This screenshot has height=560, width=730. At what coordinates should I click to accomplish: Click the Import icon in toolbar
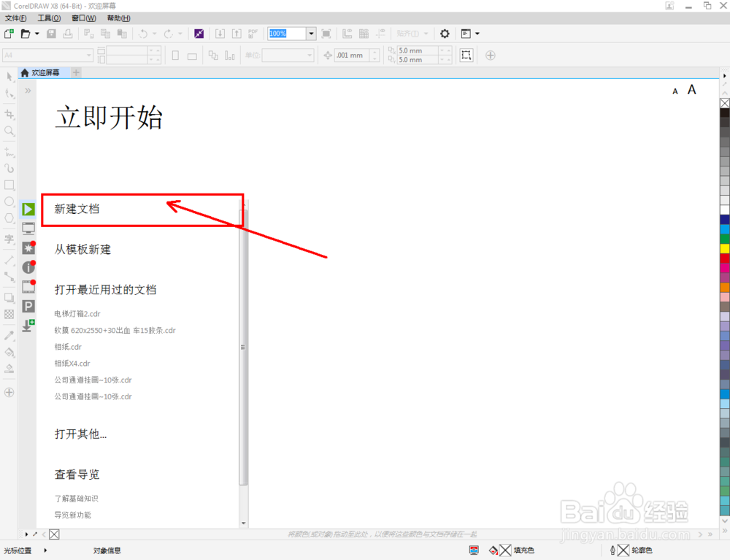[x=220, y=34]
